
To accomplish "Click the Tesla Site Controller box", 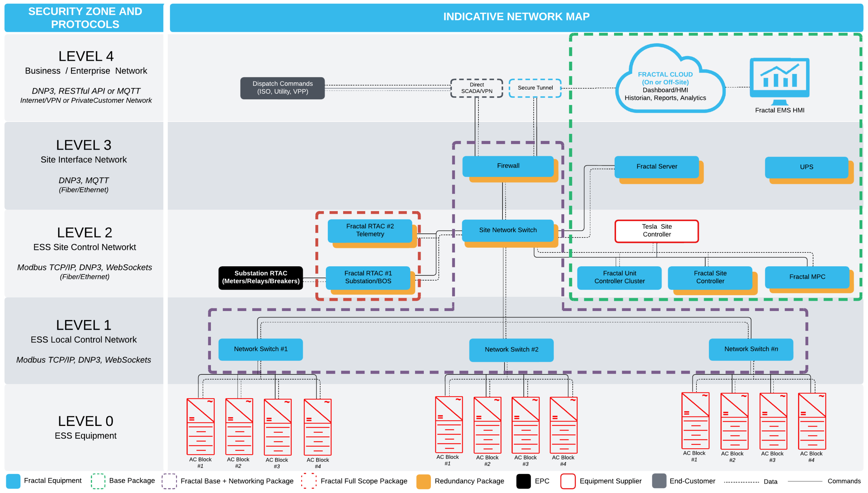I will 656,231.
